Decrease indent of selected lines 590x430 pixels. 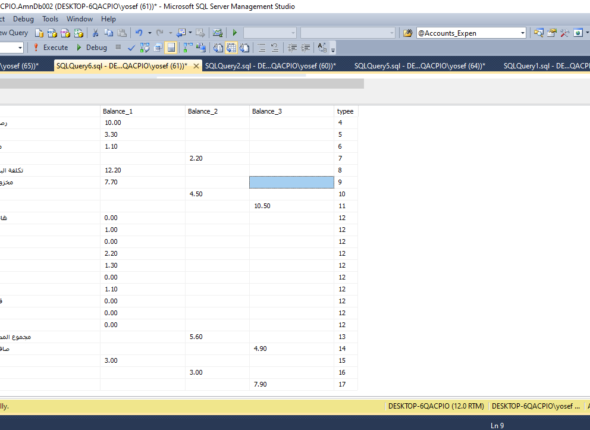point(292,48)
